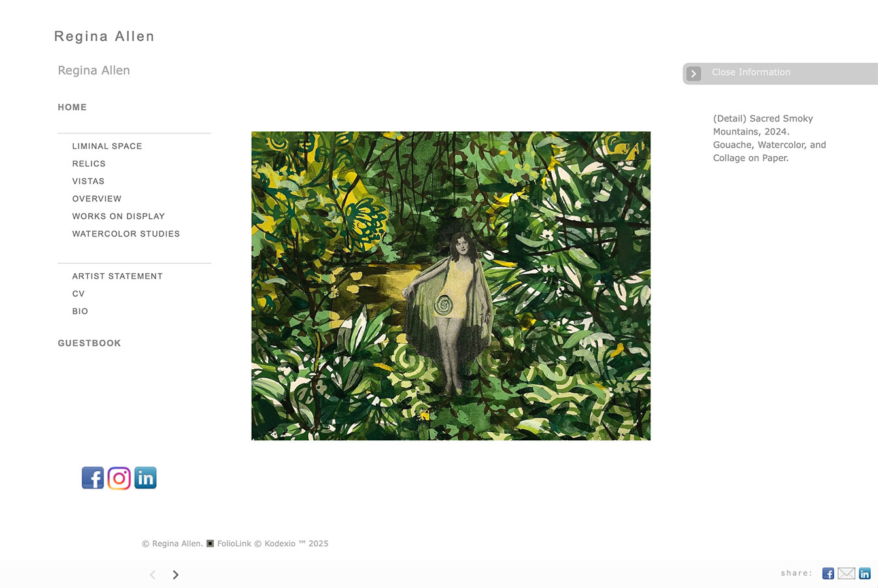
Task: Open the Facebook page icon in sidebar
Action: (x=93, y=478)
